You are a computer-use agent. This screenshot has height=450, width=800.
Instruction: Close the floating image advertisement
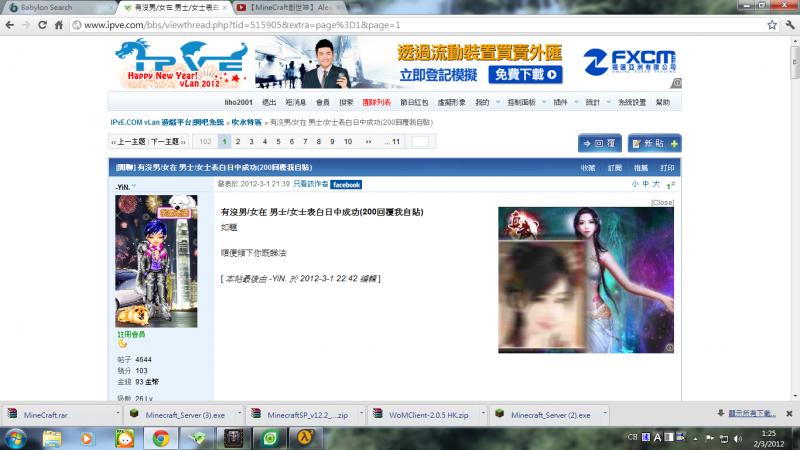coord(662,202)
